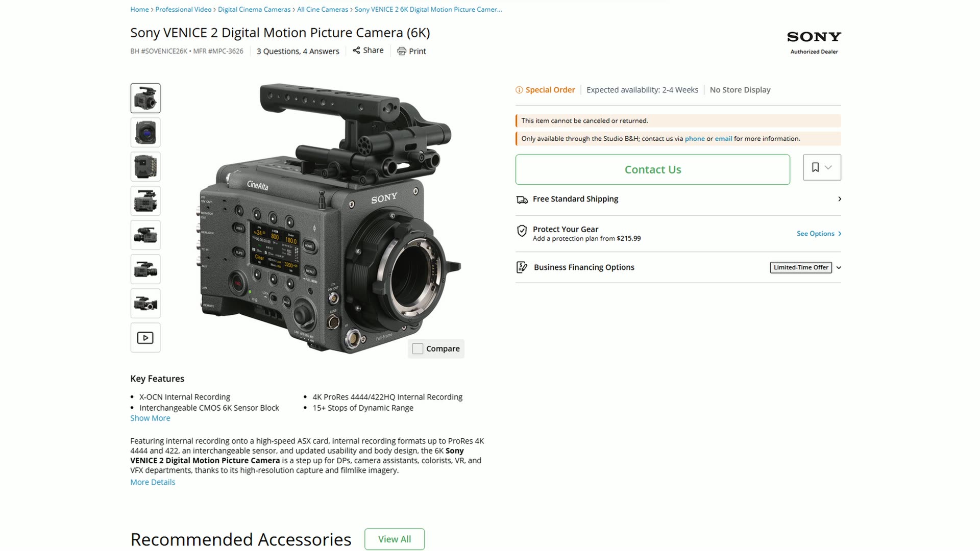Click Expected availability: 2-4 Weeks text
Viewport: 980px width, 551px height.
click(642, 90)
